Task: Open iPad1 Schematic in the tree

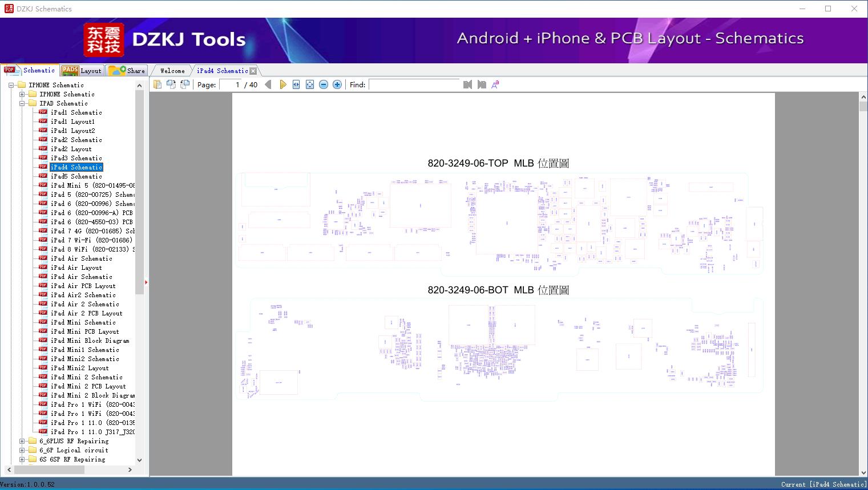Action: pyautogui.click(x=76, y=112)
